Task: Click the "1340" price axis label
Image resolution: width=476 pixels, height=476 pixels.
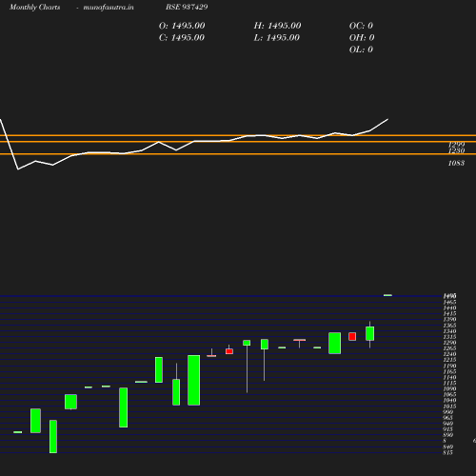Action: (x=450, y=331)
